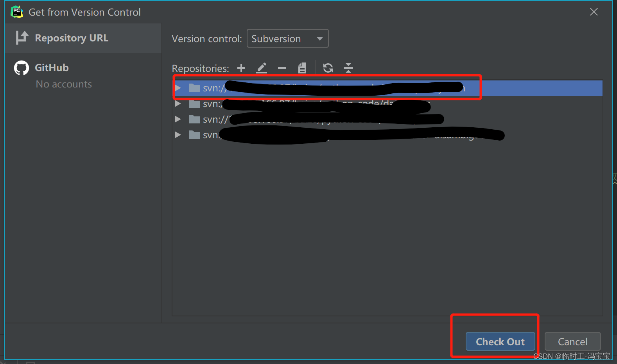Expand the second svn repository node
The width and height of the screenshot is (617, 364).
[178, 104]
